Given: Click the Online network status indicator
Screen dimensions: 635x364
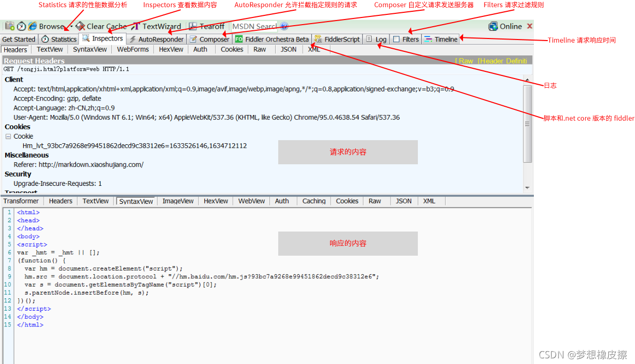Looking at the screenshot, I should pos(505,26).
